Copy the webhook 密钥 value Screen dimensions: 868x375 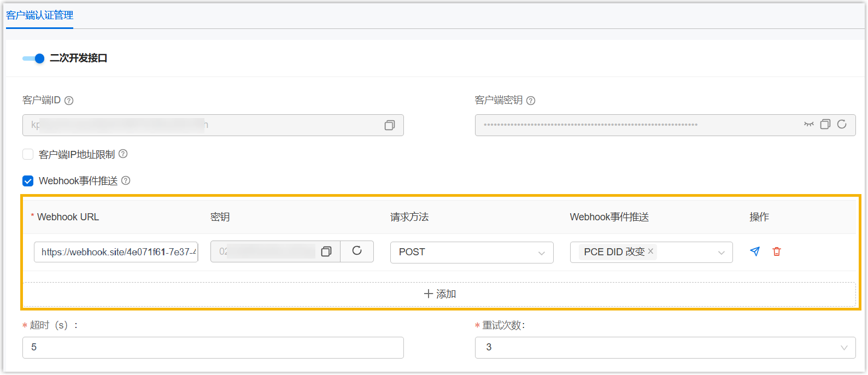coord(326,251)
